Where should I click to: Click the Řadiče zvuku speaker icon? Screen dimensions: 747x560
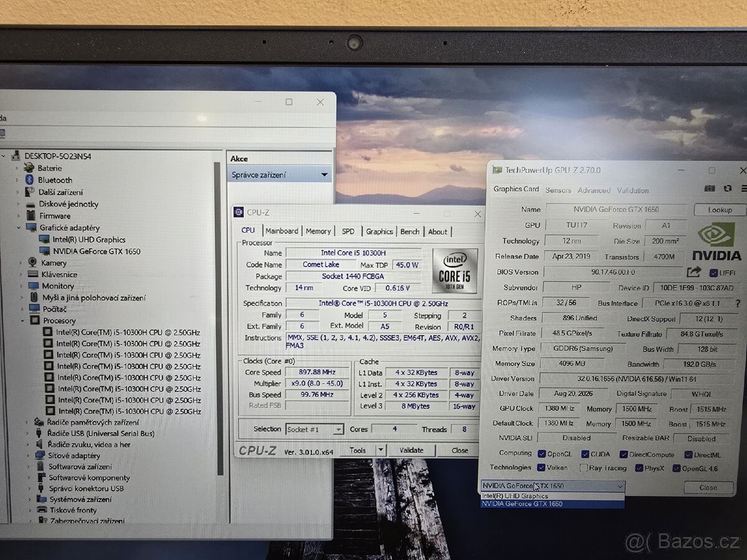pos(40,444)
